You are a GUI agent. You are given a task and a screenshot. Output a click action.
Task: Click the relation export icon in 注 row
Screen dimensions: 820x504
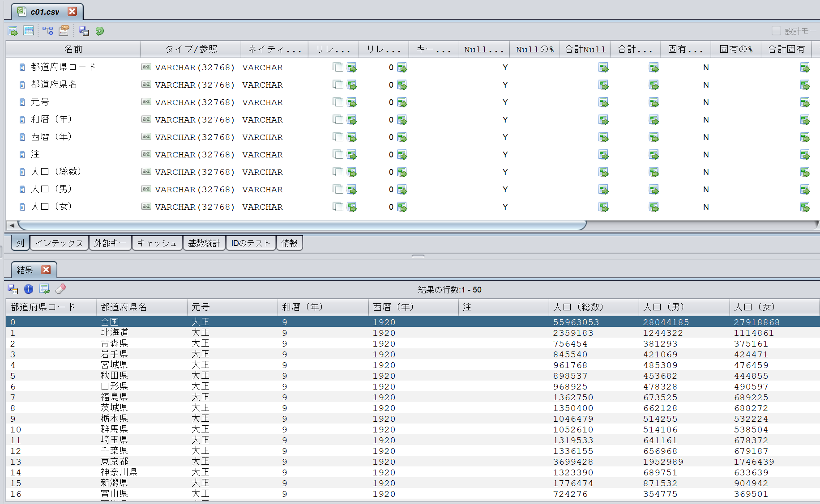point(352,155)
